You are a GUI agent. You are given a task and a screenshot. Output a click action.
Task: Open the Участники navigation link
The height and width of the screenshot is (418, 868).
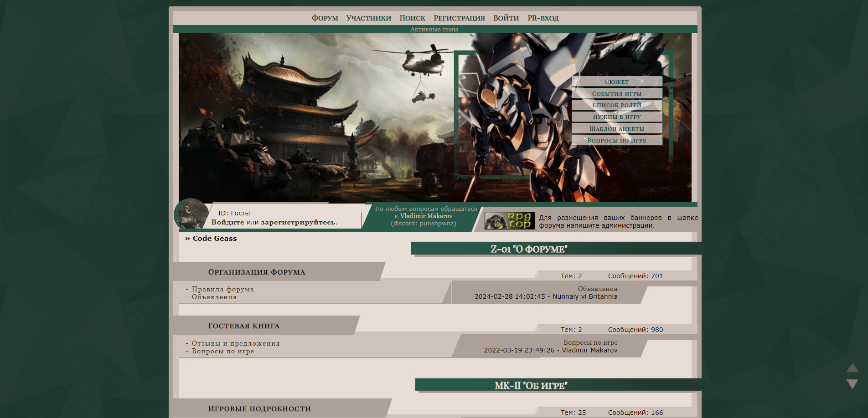click(368, 18)
